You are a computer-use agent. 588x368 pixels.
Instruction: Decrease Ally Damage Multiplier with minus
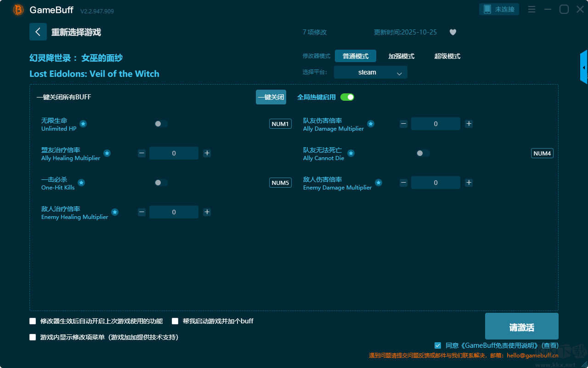(x=403, y=124)
